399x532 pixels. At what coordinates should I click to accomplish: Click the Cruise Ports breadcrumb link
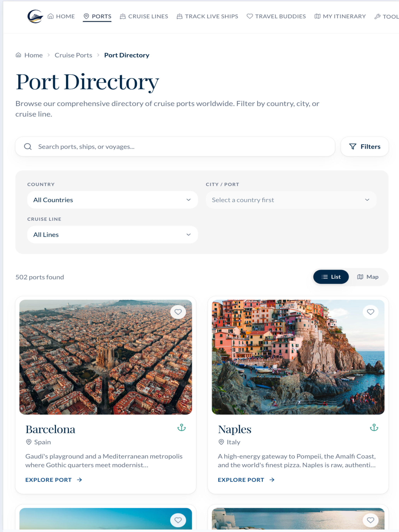click(x=73, y=55)
